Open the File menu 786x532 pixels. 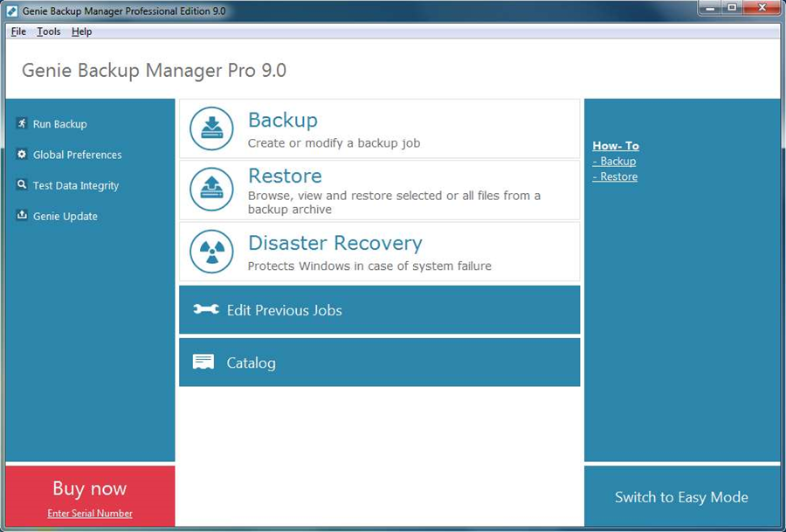tap(18, 31)
